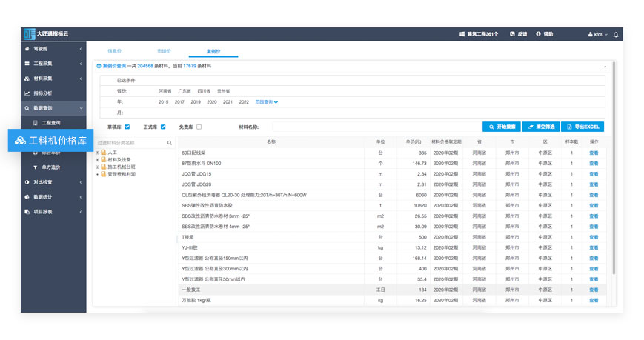
Task: Click the funnel icon beside 单方造价
Action: tap(36, 167)
